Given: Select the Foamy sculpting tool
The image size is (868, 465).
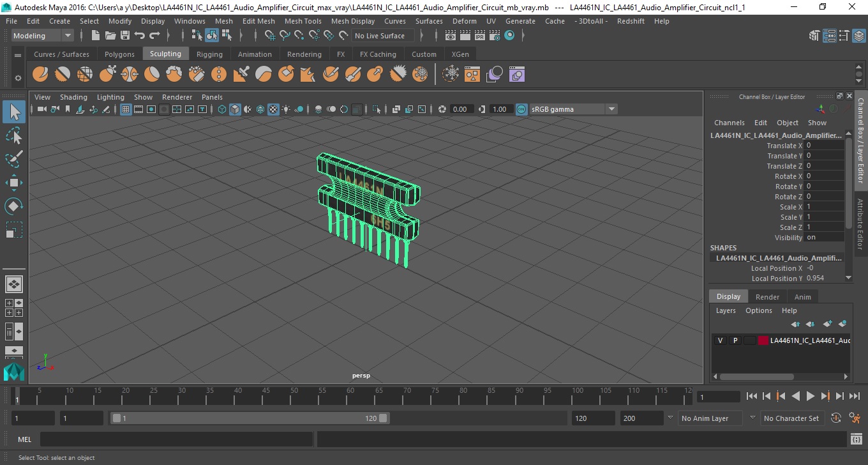Looking at the screenshot, I should tap(174, 74).
